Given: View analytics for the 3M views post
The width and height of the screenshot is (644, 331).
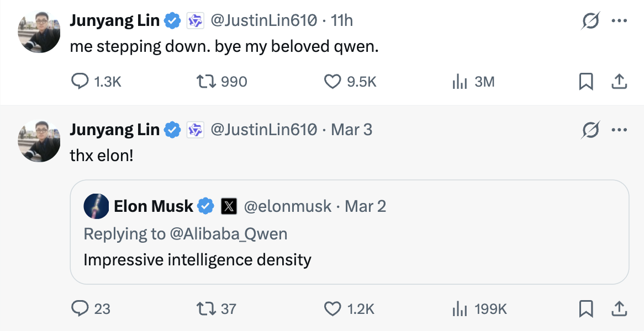Looking at the screenshot, I should pyautogui.click(x=460, y=82).
